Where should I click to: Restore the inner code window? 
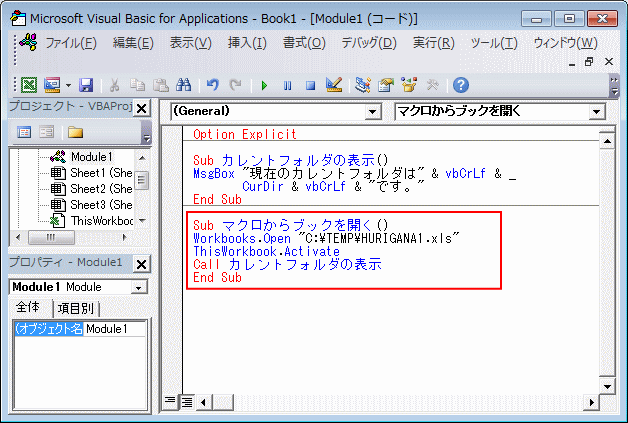tap(589, 61)
